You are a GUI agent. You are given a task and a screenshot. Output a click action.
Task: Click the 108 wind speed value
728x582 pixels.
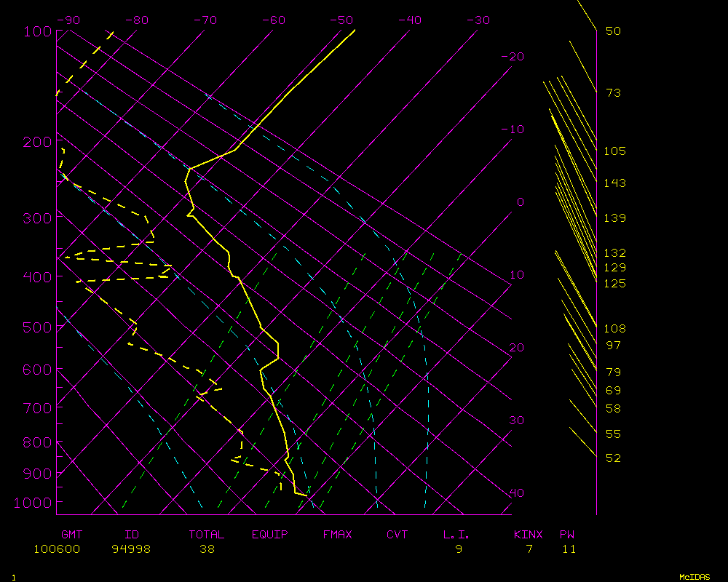(x=614, y=329)
